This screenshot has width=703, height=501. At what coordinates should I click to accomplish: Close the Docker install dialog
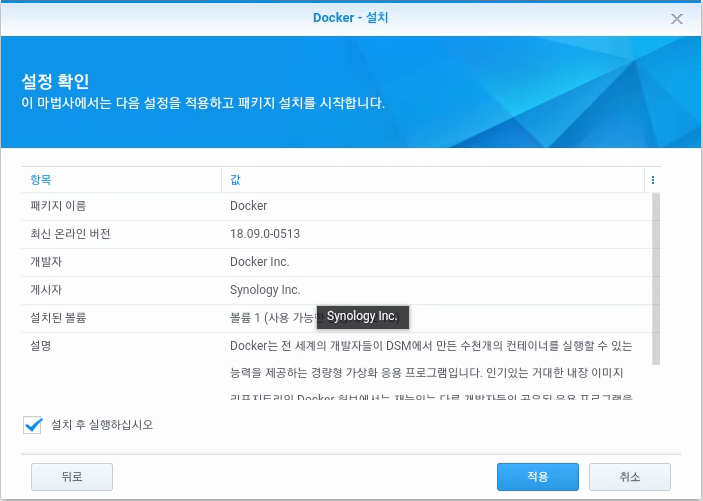(x=677, y=19)
